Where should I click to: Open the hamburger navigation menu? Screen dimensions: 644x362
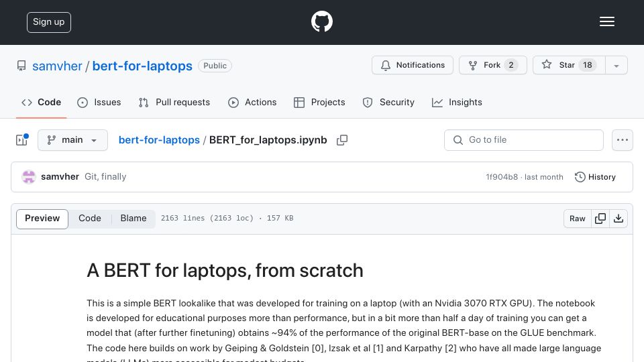click(606, 21)
